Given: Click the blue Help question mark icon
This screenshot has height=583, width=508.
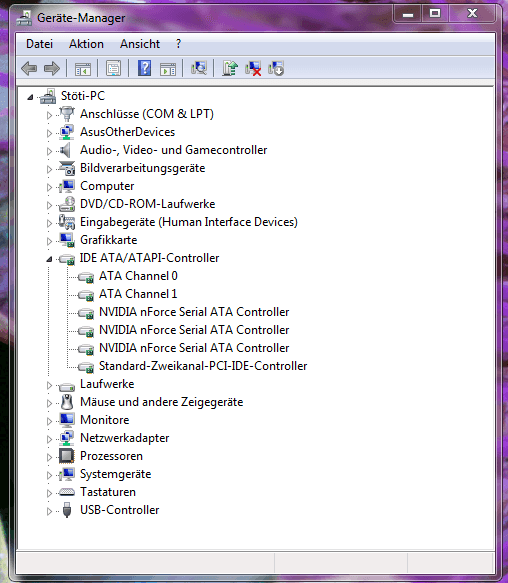Looking at the screenshot, I should (144, 68).
